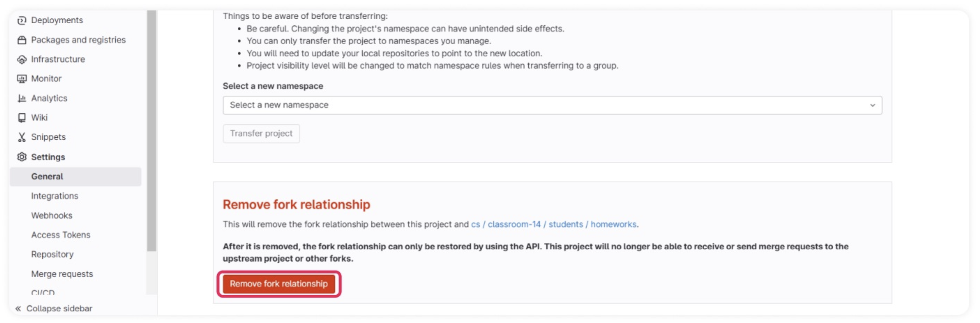Click the Packages and registries icon
This screenshot has width=980, height=323.
22,40
